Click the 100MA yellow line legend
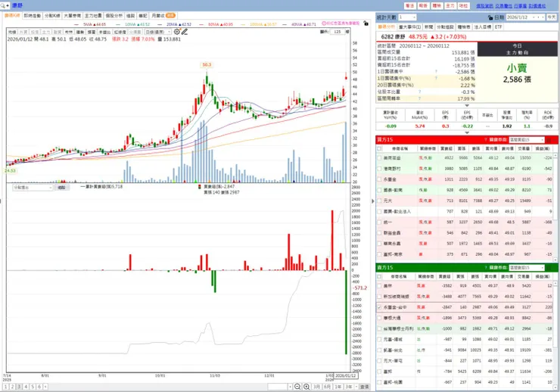Viewport: 560px width, 392px height. coord(260,24)
